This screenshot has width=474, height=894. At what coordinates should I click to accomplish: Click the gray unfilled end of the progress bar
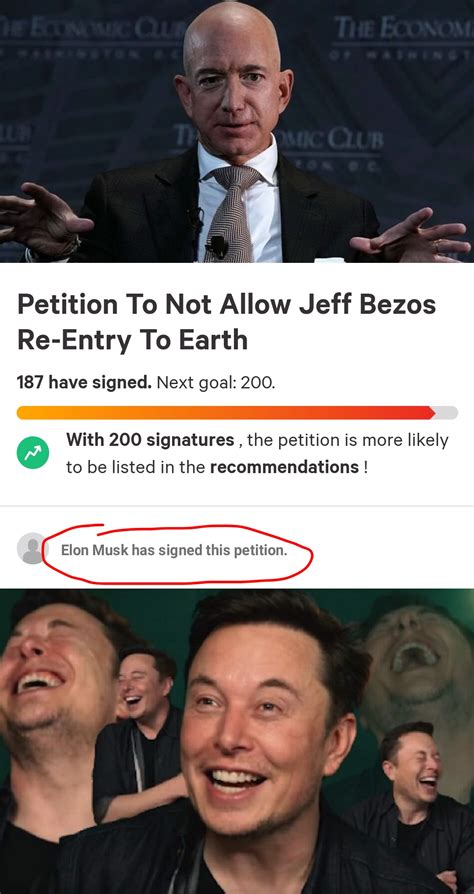(447, 412)
